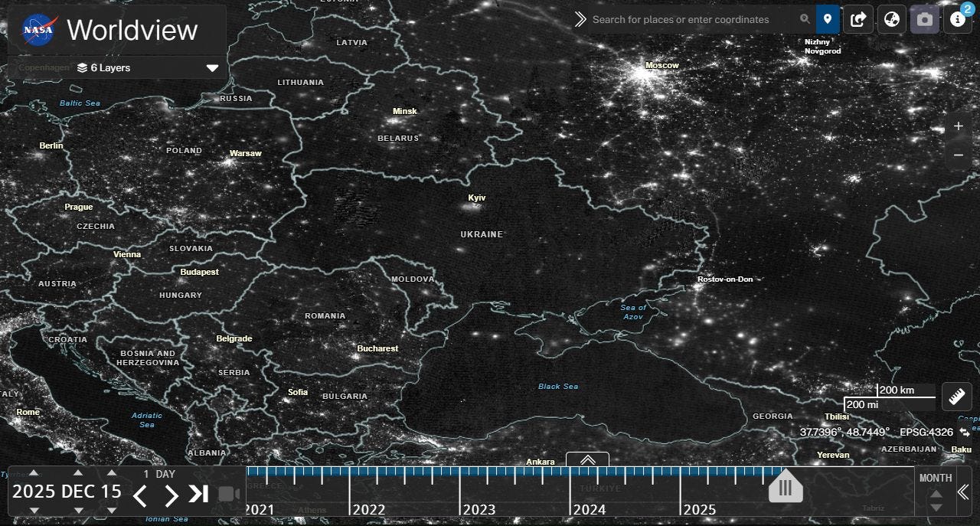Click the timeline dragger handle

(x=786, y=488)
